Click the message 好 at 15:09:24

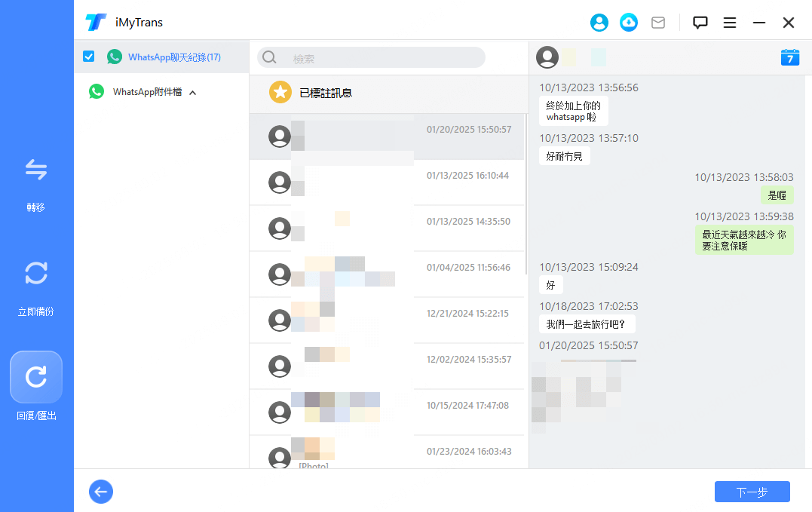click(550, 285)
